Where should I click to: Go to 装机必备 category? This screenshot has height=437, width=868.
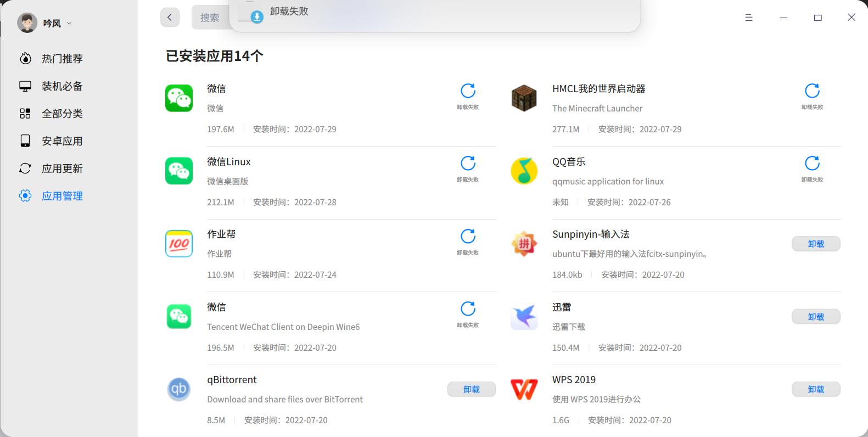tap(62, 86)
